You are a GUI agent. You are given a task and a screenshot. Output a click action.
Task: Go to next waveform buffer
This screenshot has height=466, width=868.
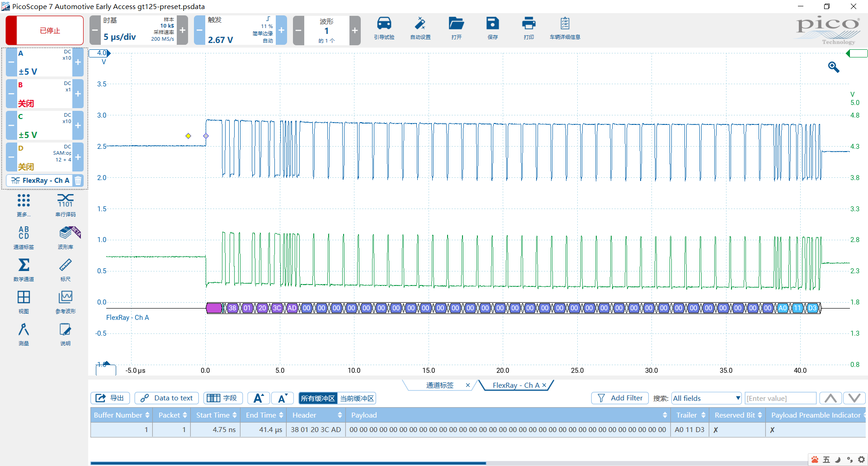click(x=355, y=30)
